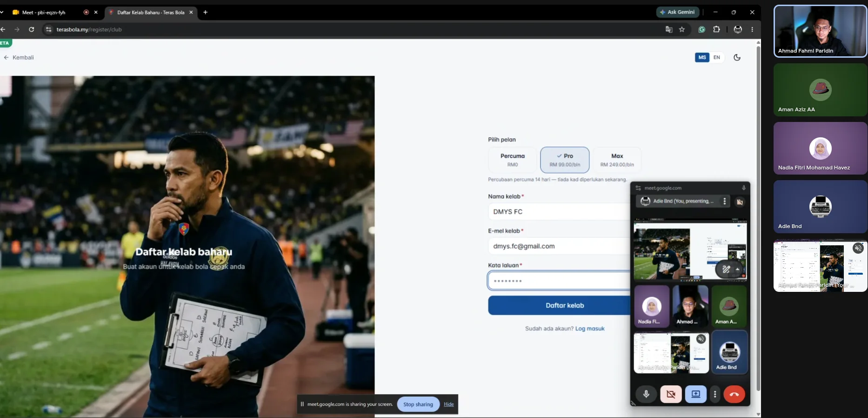Open the Log masuk link

590,328
